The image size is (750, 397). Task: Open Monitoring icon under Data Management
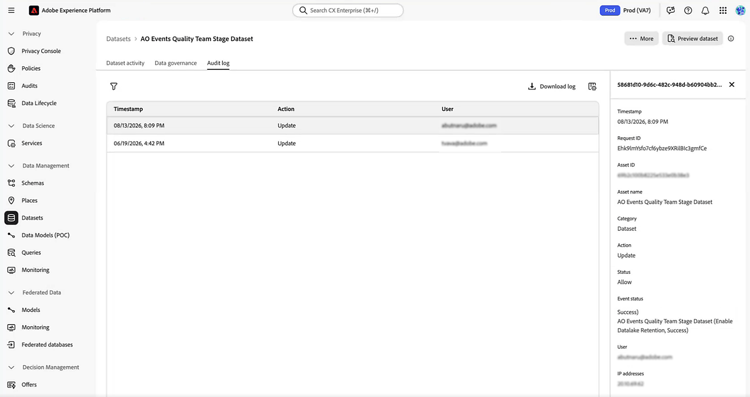click(x=11, y=270)
